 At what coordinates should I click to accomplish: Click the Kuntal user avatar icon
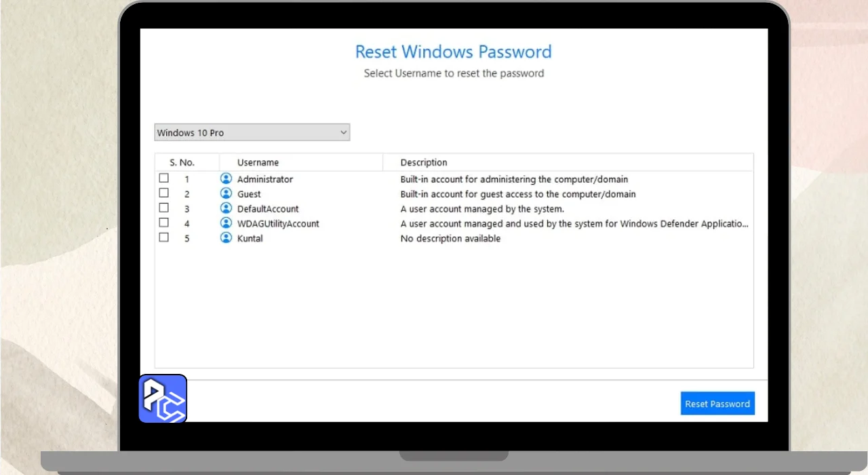tap(226, 238)
